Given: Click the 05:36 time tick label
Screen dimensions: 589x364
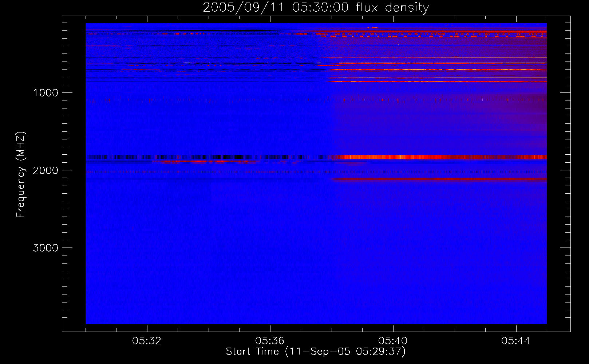Looking at the screenshot, I should point(270,341).
